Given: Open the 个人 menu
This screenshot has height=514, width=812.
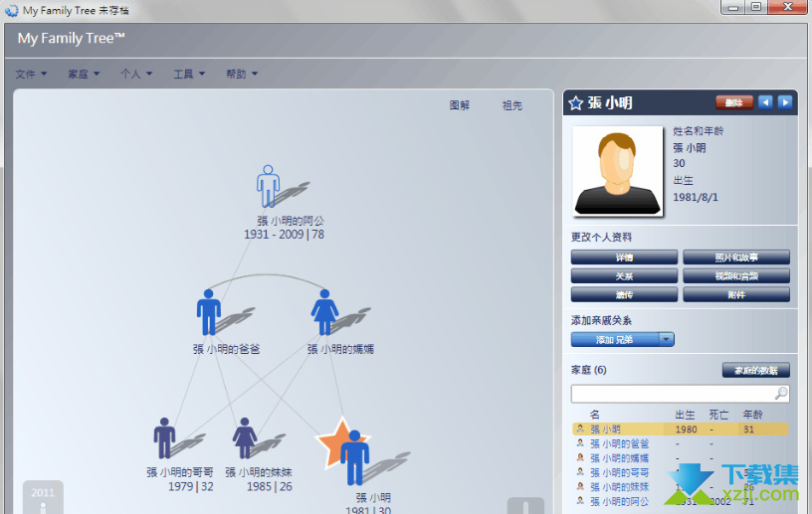Looking at the screenshot, I should tap(136, 74).
